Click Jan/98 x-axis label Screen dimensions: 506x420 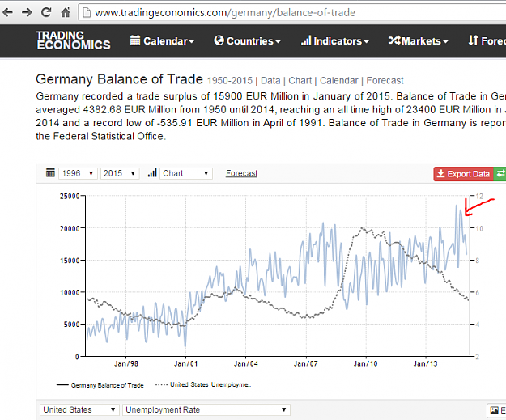coord(126,364)
